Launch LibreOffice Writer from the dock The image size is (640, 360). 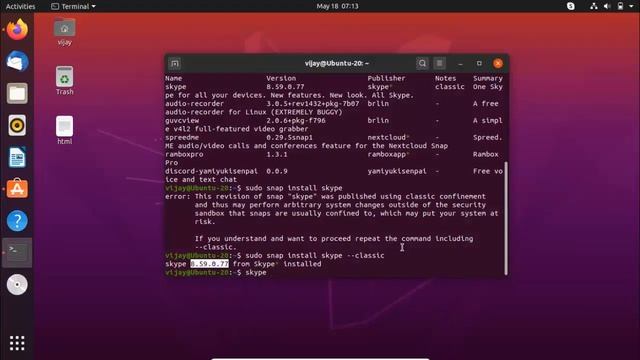click(x=17, y=157)
